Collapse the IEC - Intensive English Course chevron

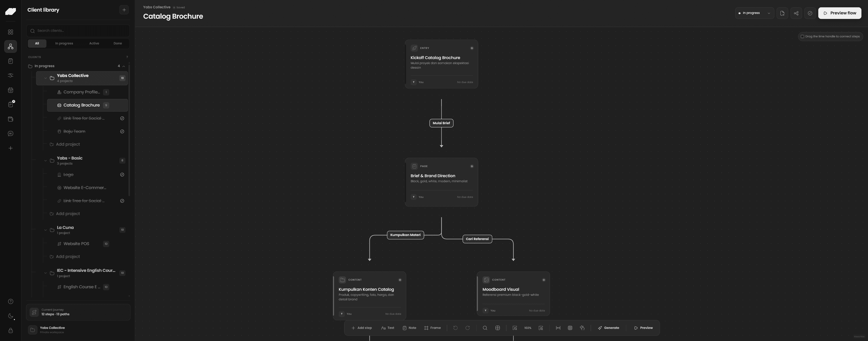click(x=45, y=273)
